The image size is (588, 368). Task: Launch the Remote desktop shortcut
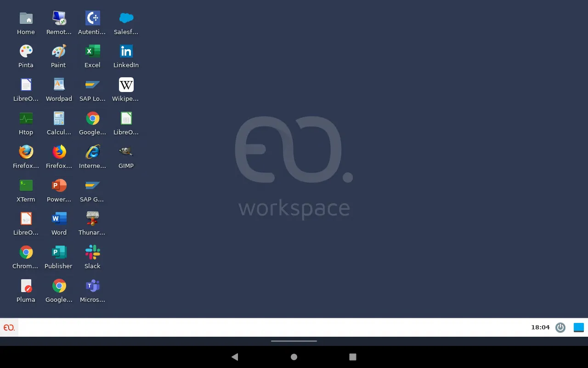click(59, 18)
